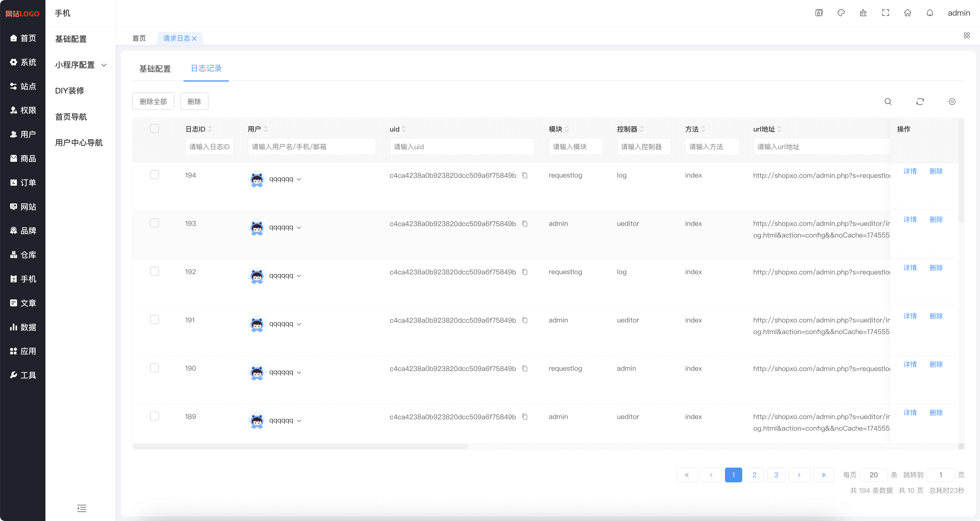Enter fullscreen mode from the top bar
The image size is (980, 521).
click(x=885, y=12)
